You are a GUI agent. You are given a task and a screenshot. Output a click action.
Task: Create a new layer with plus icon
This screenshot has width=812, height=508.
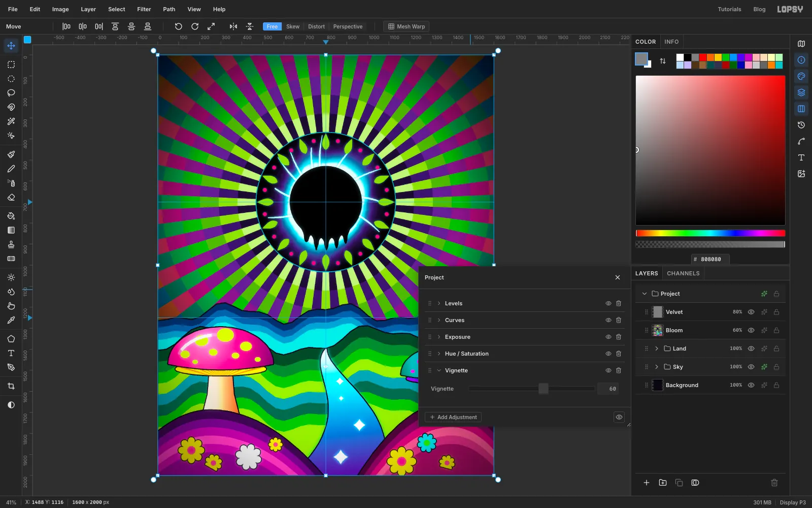(647, 483)
